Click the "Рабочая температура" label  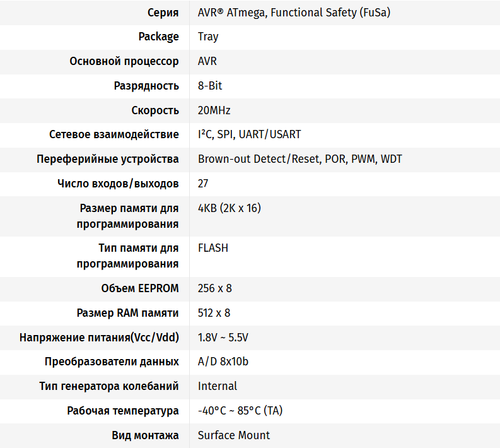coord(123,411)
